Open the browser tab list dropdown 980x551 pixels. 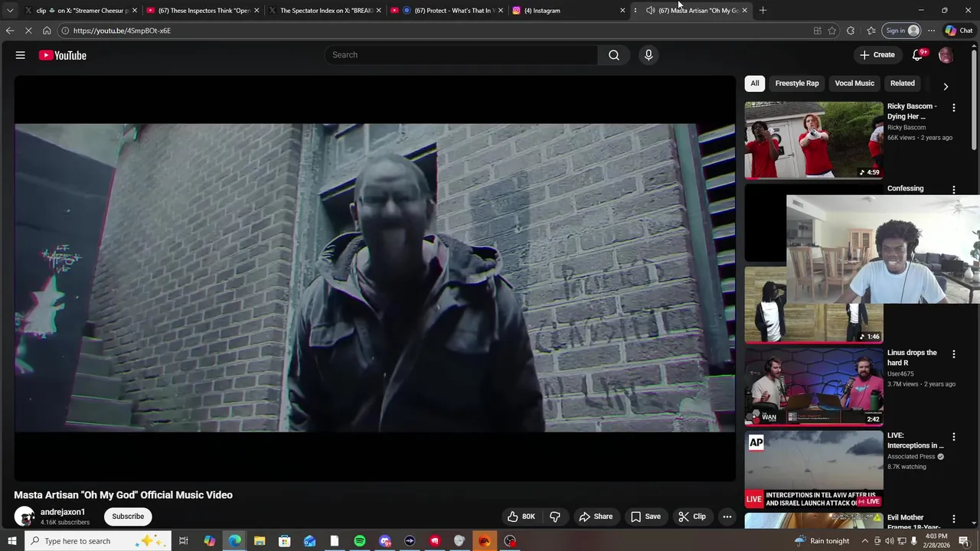click(x=10, y=11)
